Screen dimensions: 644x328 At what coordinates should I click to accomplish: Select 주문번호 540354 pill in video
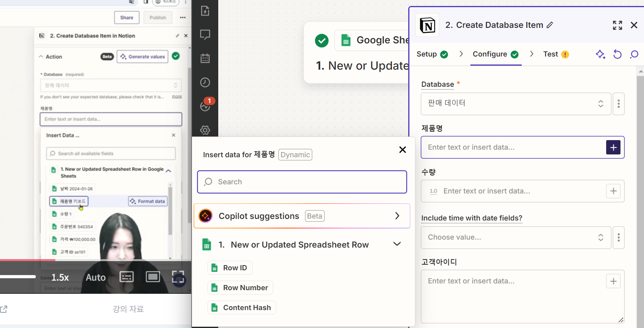click(72, 227)
